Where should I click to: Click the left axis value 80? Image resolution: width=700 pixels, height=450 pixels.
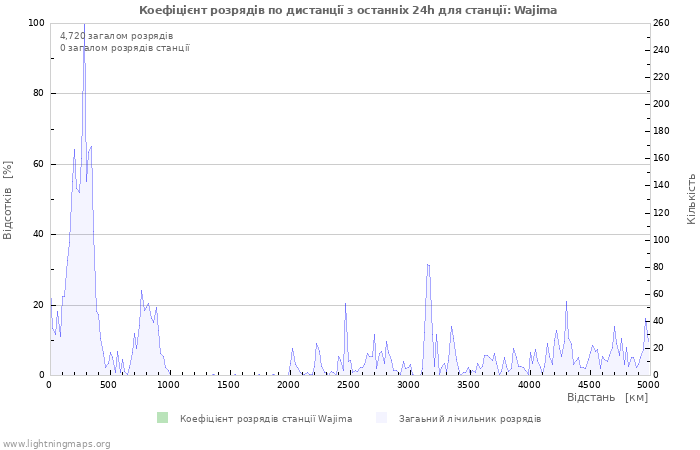point(38,93)
